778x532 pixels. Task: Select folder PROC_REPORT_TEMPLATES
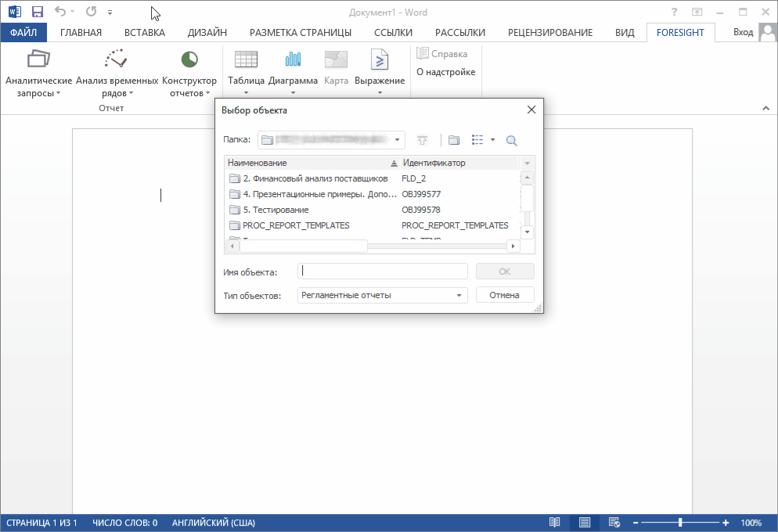290,225
